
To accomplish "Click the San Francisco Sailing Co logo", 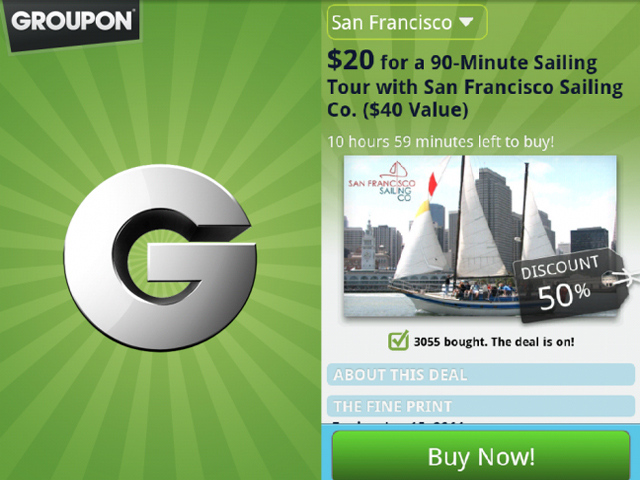I will [x=382, y=182].
